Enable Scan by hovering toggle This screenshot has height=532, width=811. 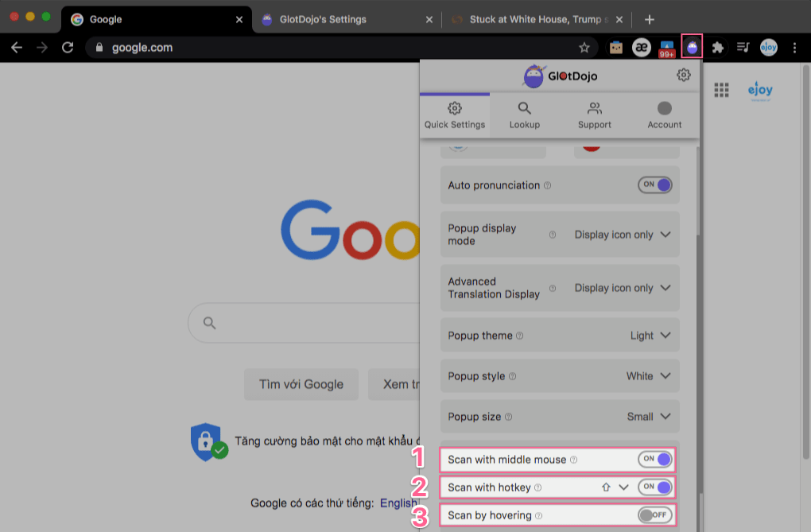(x=655, y=515)
